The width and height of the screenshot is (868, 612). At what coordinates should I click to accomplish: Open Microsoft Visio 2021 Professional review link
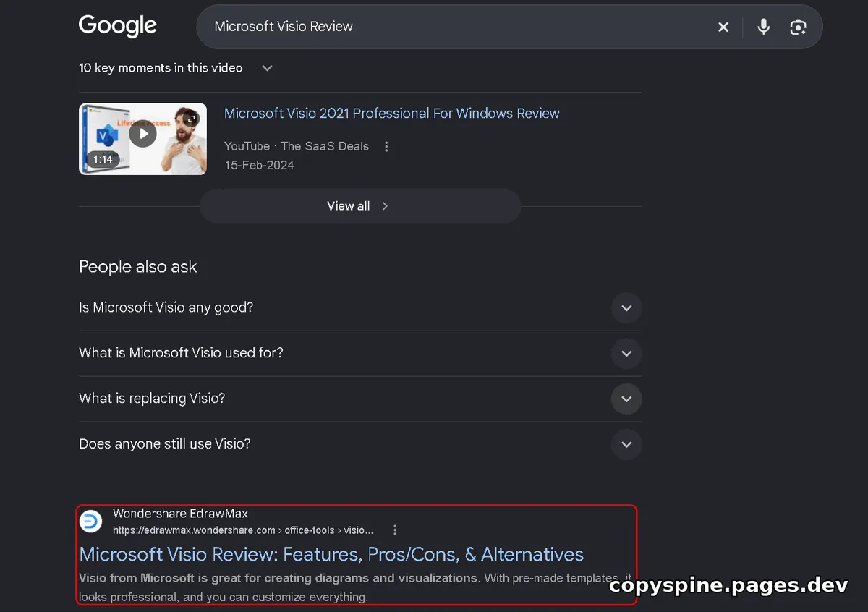point(391,114)
